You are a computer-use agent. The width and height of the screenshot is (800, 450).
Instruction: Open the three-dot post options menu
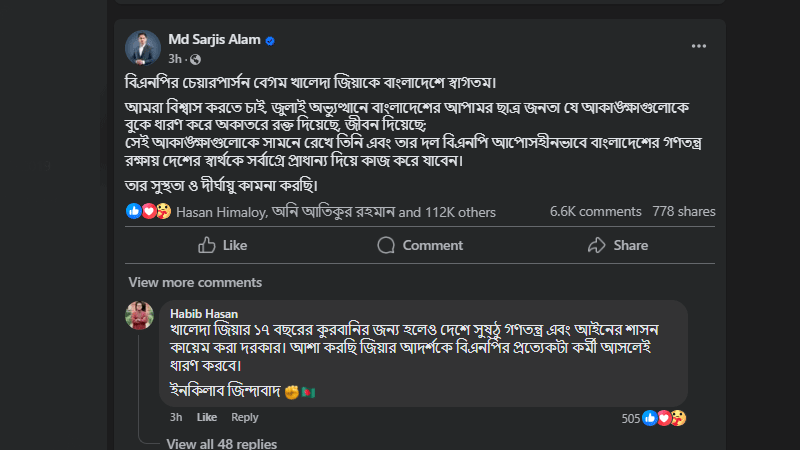[x=698, y=46]
